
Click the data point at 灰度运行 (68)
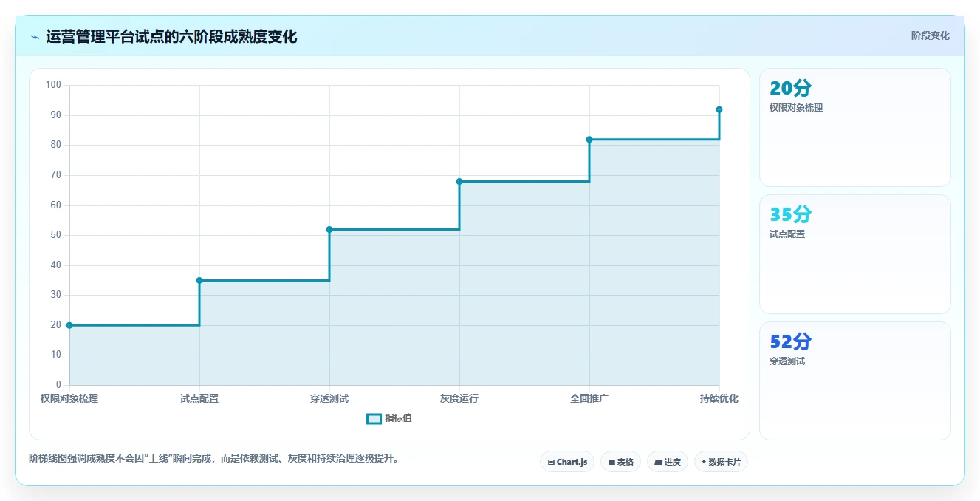pos(459,181)
